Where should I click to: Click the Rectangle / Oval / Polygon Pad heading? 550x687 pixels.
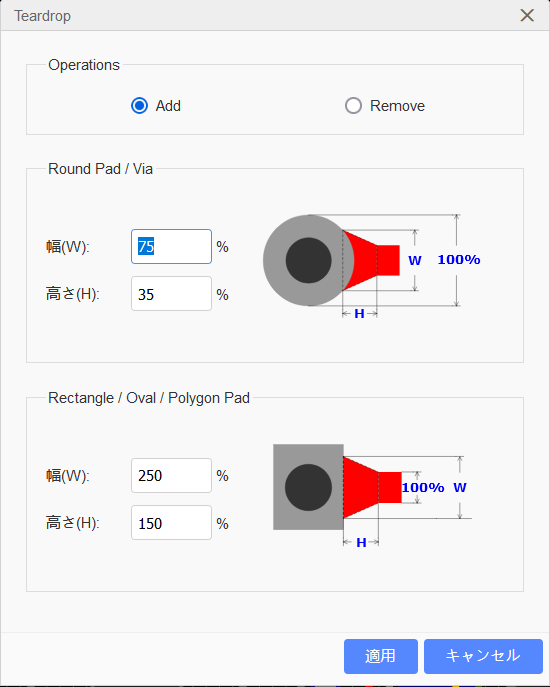pyautogui.click(x=149, y=398)
